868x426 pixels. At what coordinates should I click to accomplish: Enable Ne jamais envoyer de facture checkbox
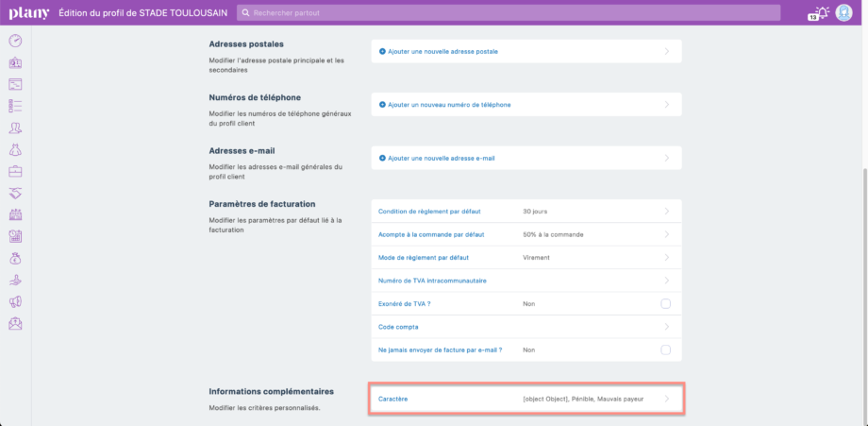click(665, 349)
